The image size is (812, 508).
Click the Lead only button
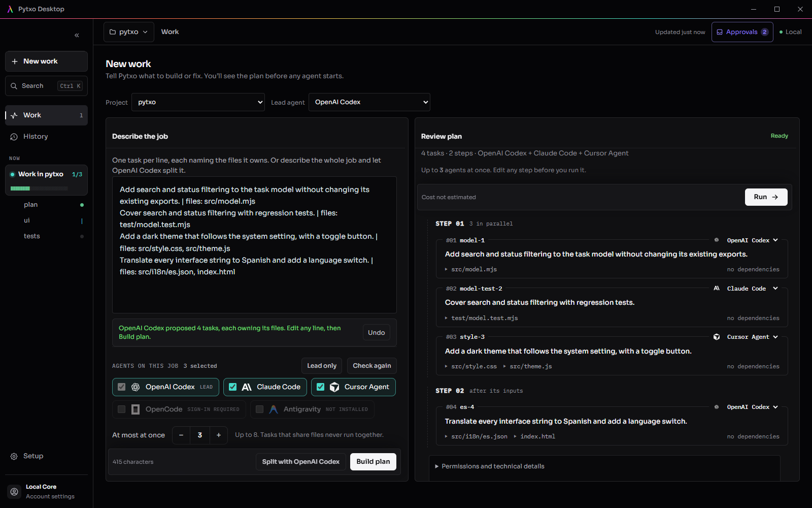pyautogui.click(x=322, y=366)
